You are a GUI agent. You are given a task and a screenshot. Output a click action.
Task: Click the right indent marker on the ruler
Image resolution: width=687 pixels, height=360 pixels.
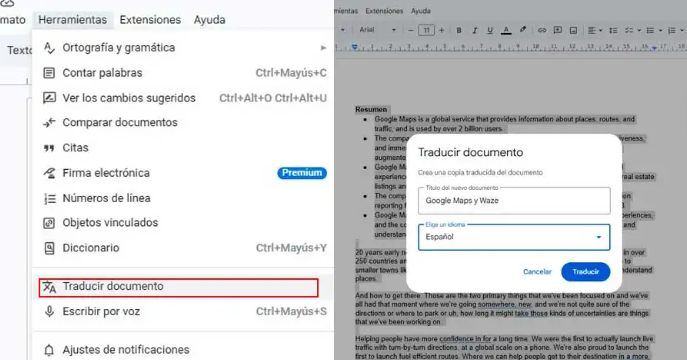click(654, 48)
